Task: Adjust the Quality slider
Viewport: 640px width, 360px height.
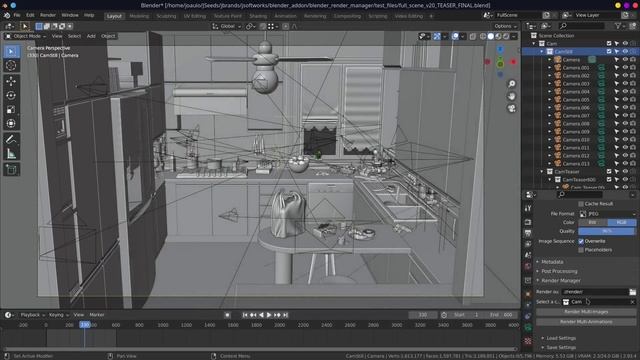Action: (607, 231)
